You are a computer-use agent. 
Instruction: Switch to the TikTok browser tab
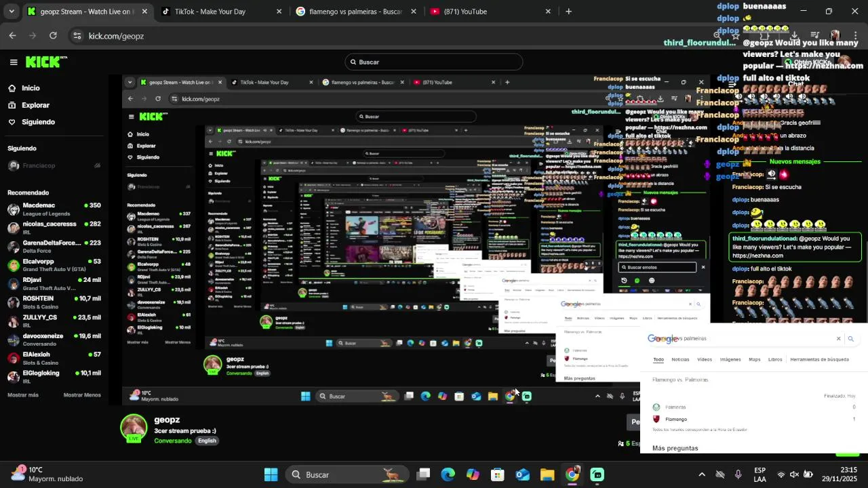(x=218, y=12)
